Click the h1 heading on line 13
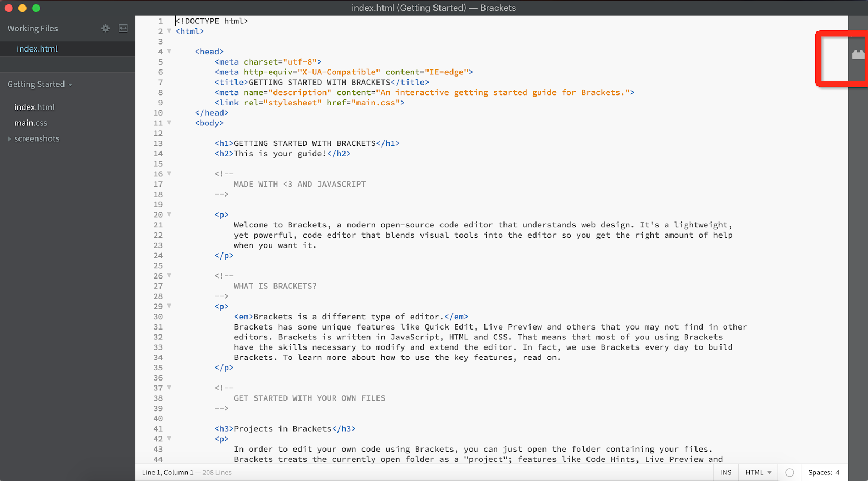Viewport: 868px width, 481px height. coord(307,143)
